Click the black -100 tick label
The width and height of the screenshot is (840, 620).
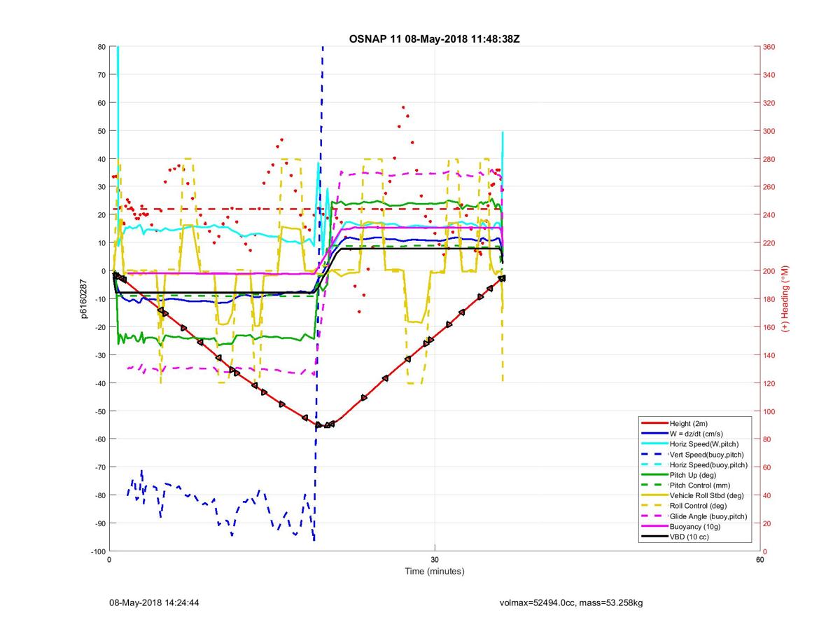pyautogui.click(x=98, y=551)
